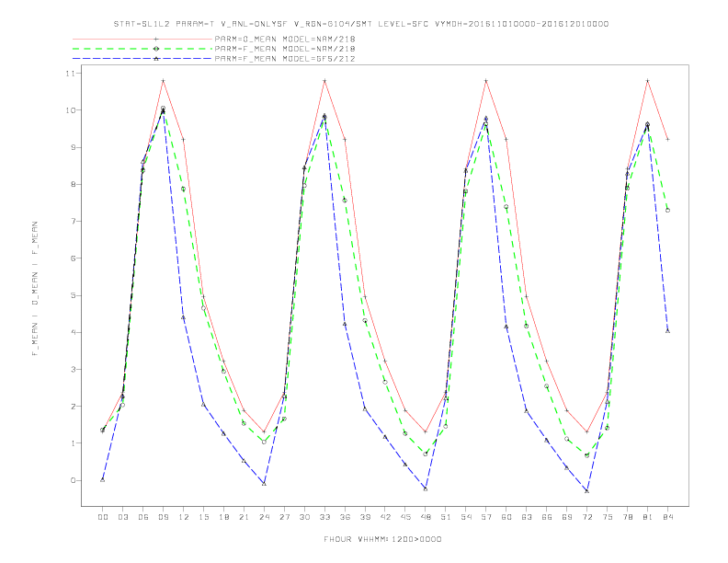Click y-axis tick label 10
Viewport: 728px width, 563px height.
(70, 110)
